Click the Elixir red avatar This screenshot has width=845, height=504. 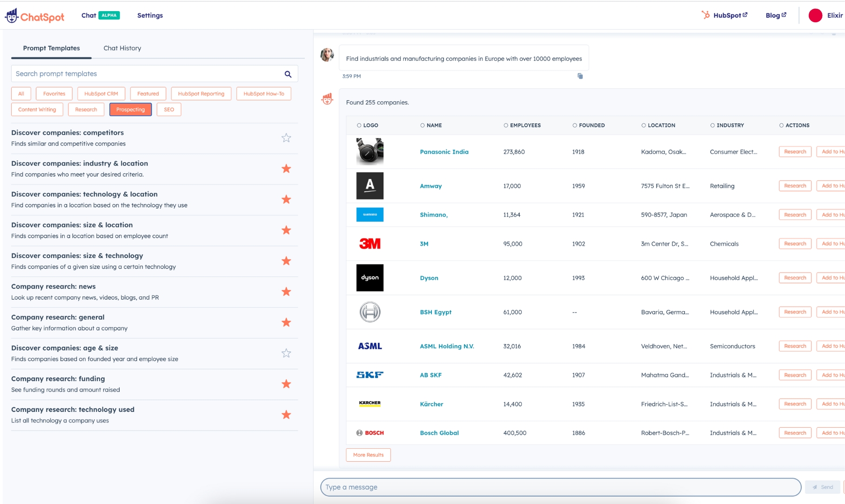click(815, 15)
